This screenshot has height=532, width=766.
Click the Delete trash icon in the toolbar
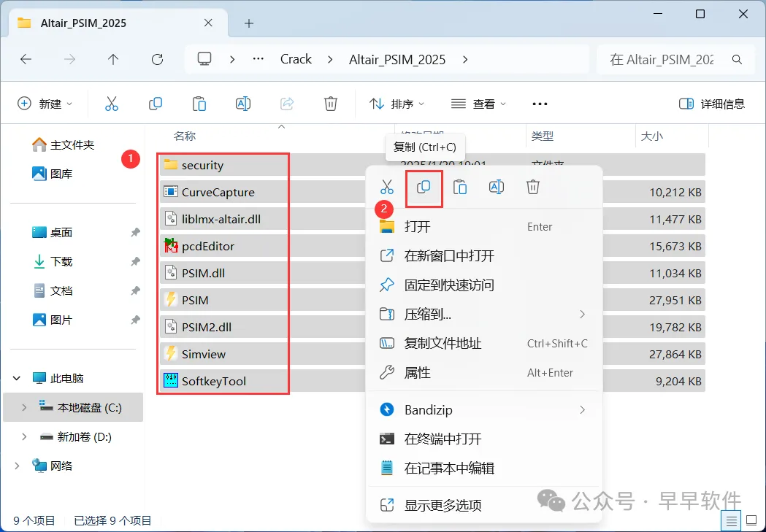331,104
